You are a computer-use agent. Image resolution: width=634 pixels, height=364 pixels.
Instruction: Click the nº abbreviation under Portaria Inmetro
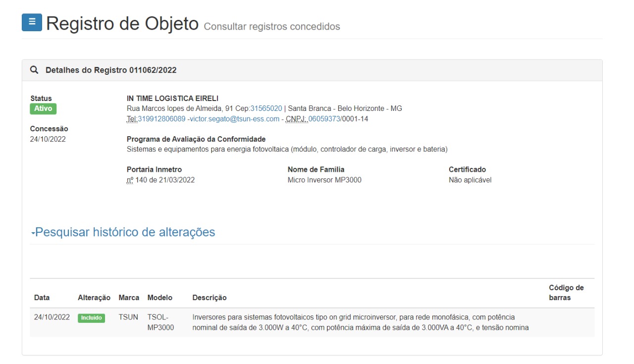tap(130, 180)
